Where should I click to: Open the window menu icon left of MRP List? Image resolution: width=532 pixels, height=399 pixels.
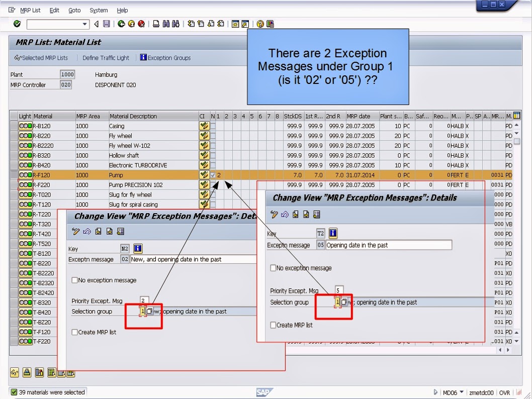(12, 10)
